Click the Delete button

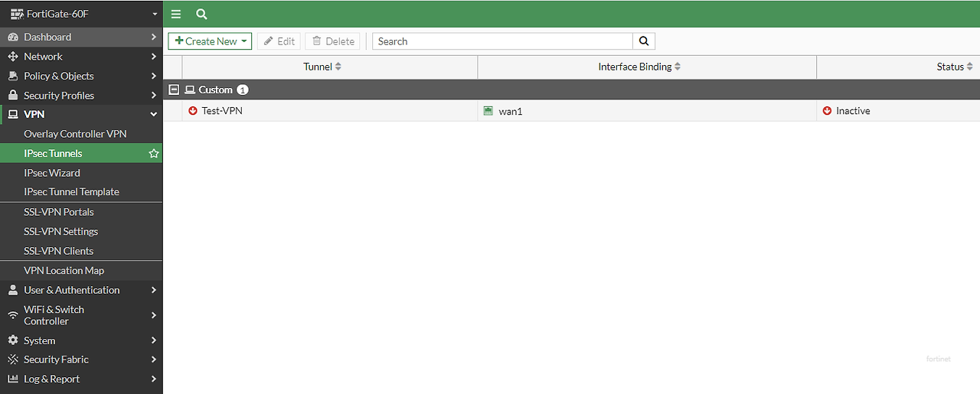click(332, 41)
